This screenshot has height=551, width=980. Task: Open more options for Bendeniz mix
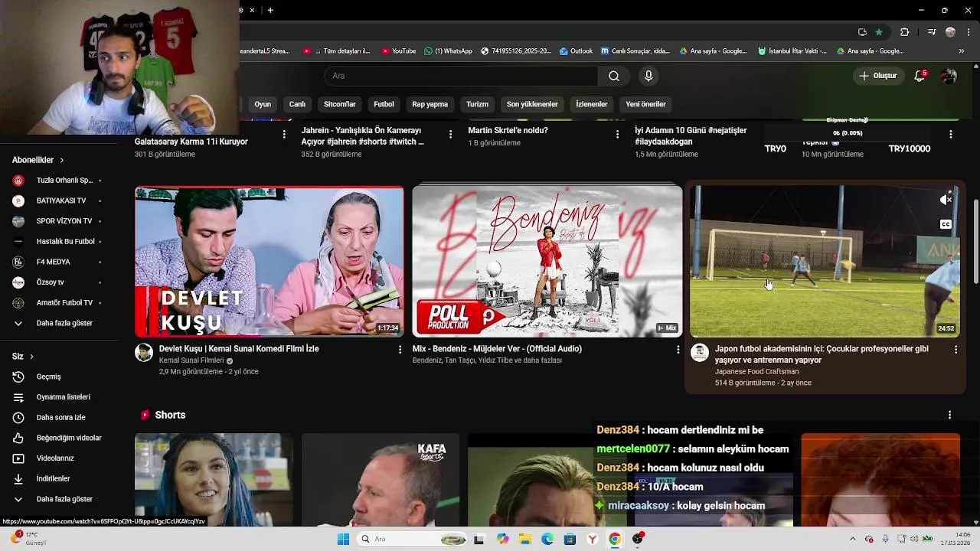point(678,349)
